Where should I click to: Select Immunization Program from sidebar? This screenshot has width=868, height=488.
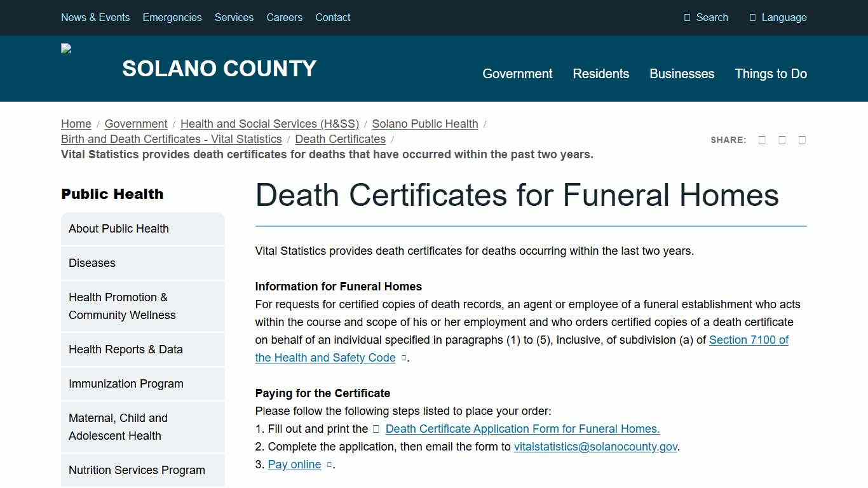pos(126,384)
